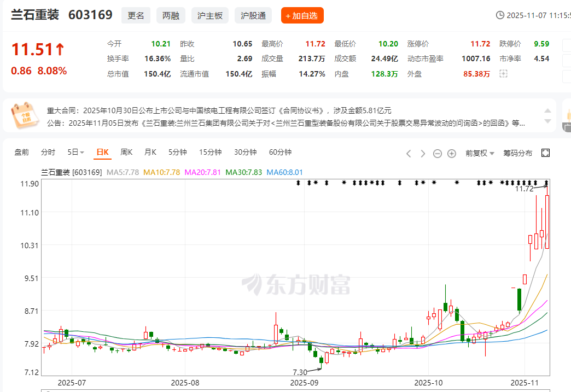Click the 量比 value 2.69
This screenshot has height=392, width=571.
(x=244, y=58)
